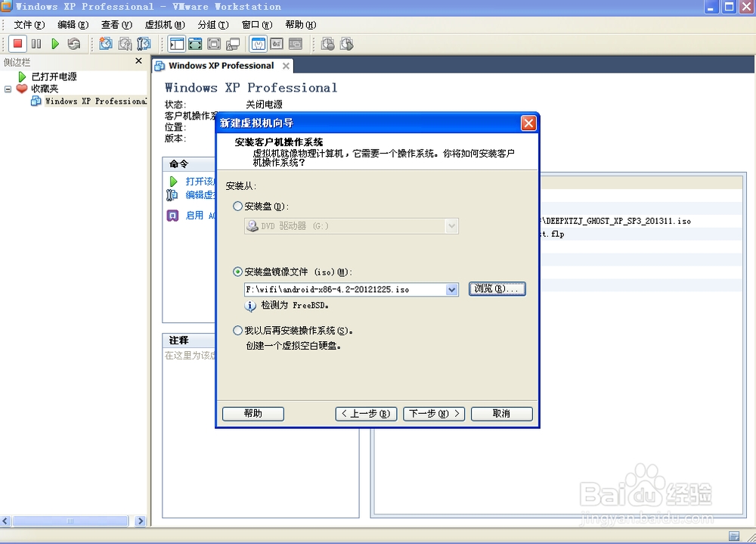
Task: Click the console view toolbar icon
Action: point(296,44)
